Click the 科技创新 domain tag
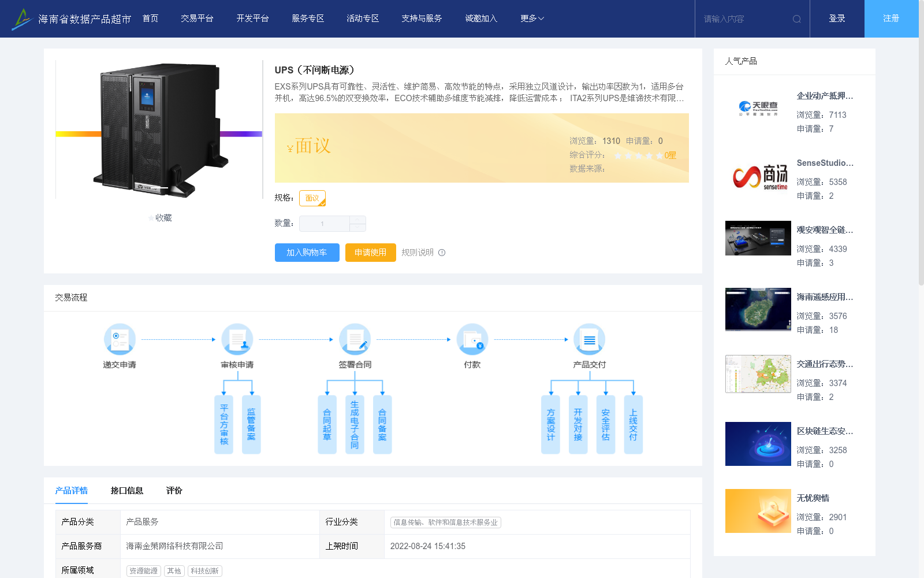 click(205, 571)
